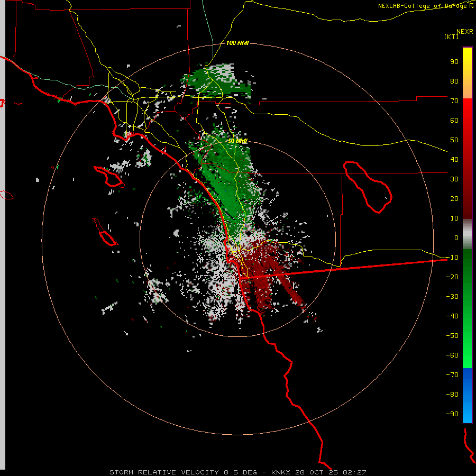Screen dimensions: 476x476
Task: Click the 0.5 DEG elevation text
Action: tap(241, 472)
